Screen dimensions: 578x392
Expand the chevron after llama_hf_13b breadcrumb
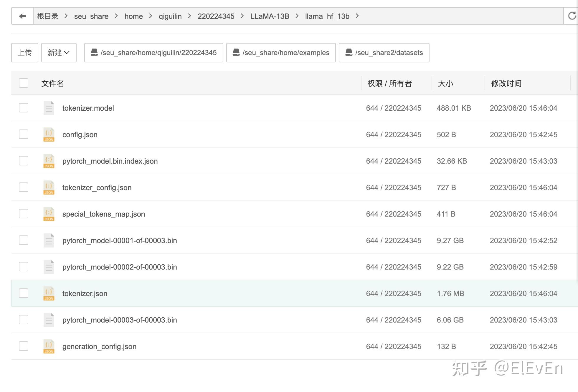pos(357,16)
